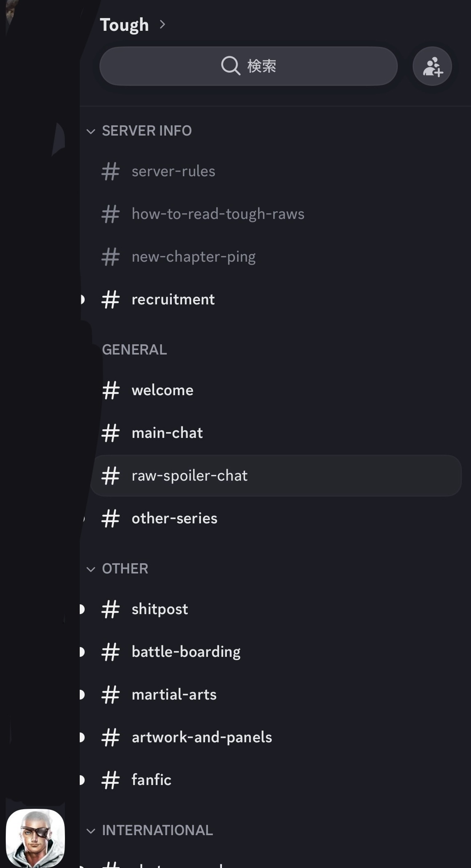Image resolution: width=471 pixels, height=868 pixels.
Task: Collapse the SERVER INFO category
Action: coord(91,131)
